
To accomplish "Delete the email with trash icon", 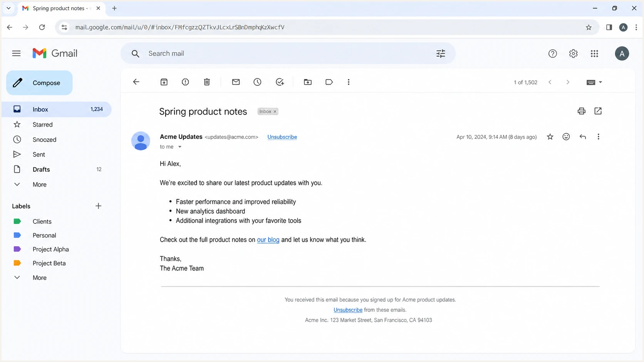I will click(x=207, y=82).
